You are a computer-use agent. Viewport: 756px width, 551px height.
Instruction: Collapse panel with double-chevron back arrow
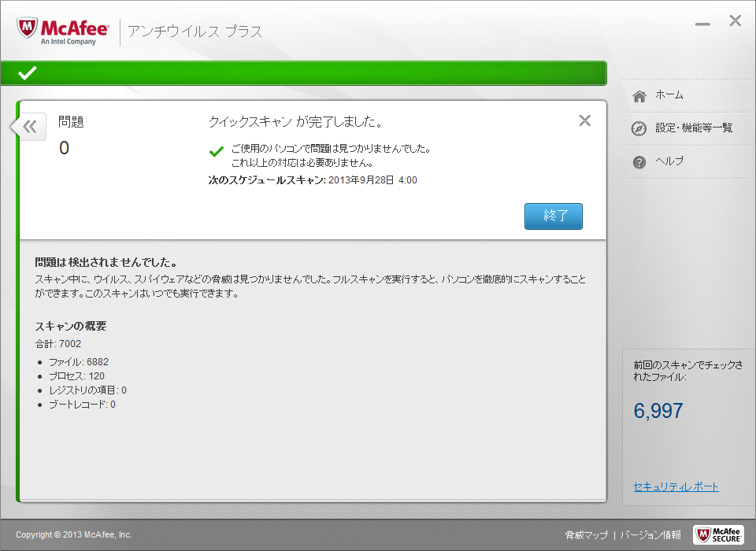tap(30, 127)
